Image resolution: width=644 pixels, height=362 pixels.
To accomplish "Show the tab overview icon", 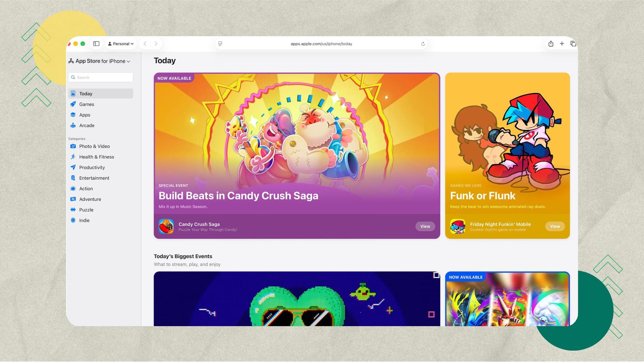I will 573,44.
